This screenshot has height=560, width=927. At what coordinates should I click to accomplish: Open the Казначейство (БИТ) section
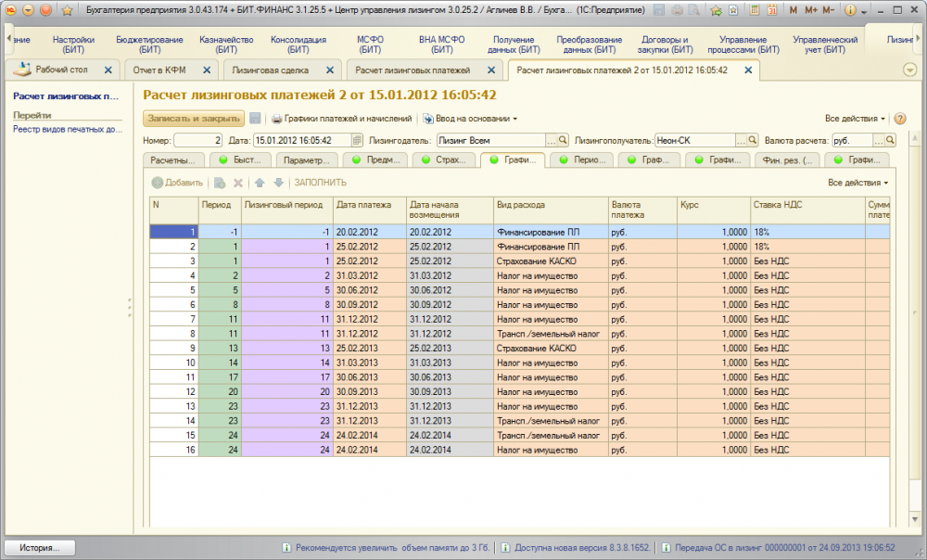[x=226, y=45]
